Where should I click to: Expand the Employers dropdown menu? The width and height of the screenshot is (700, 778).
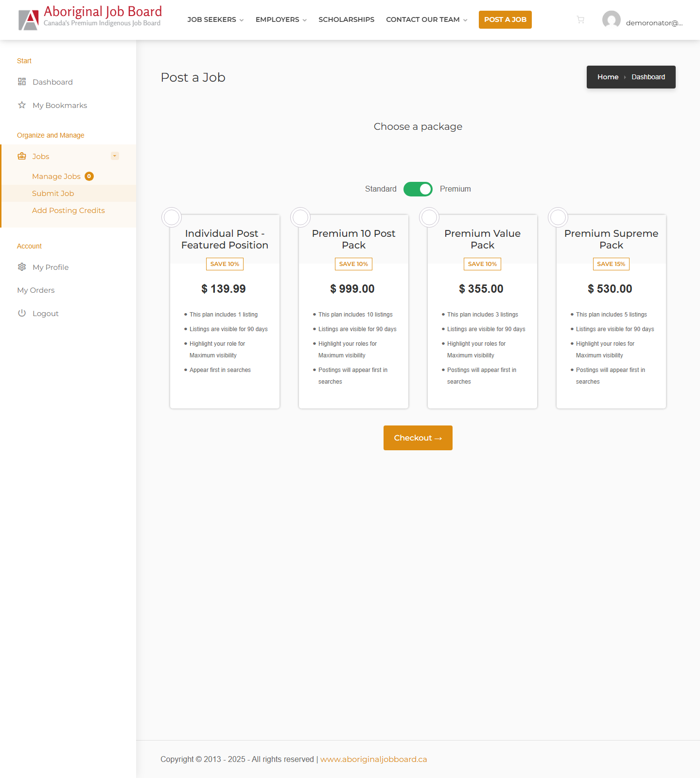pos(281,20)
